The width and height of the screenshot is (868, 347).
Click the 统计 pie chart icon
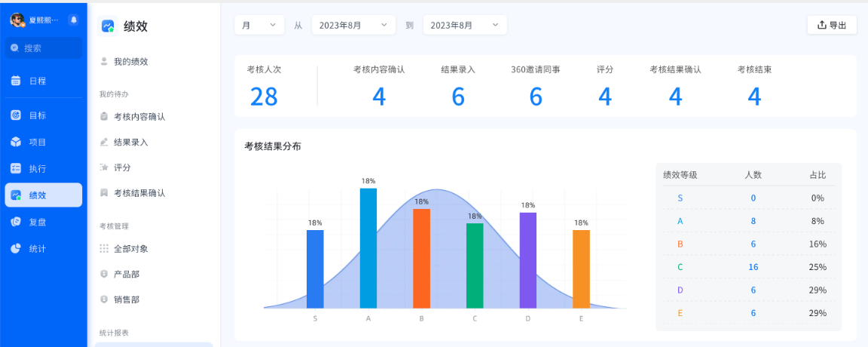[x=16, y=248]
